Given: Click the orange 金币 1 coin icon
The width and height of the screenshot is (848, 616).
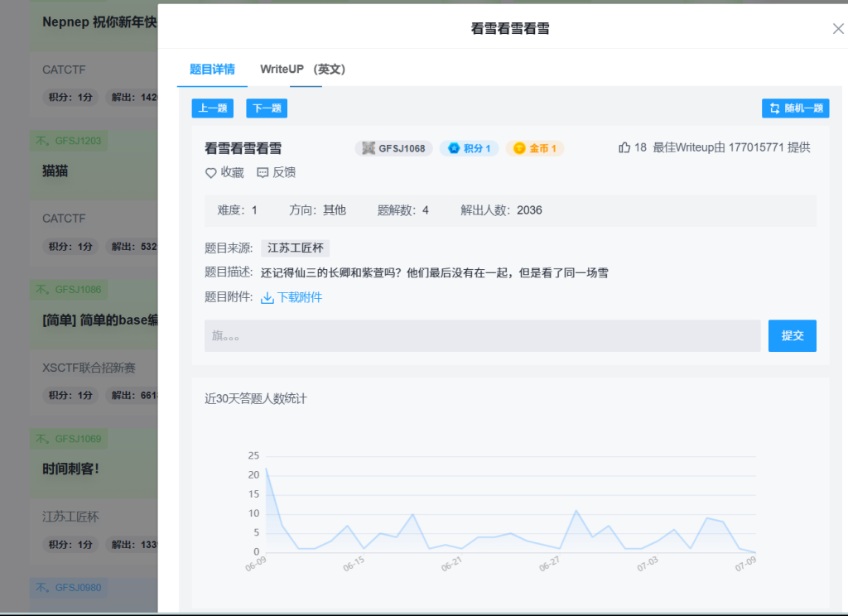Looking at the screenshot, I should pyautogui.click(x=519, y=149).
